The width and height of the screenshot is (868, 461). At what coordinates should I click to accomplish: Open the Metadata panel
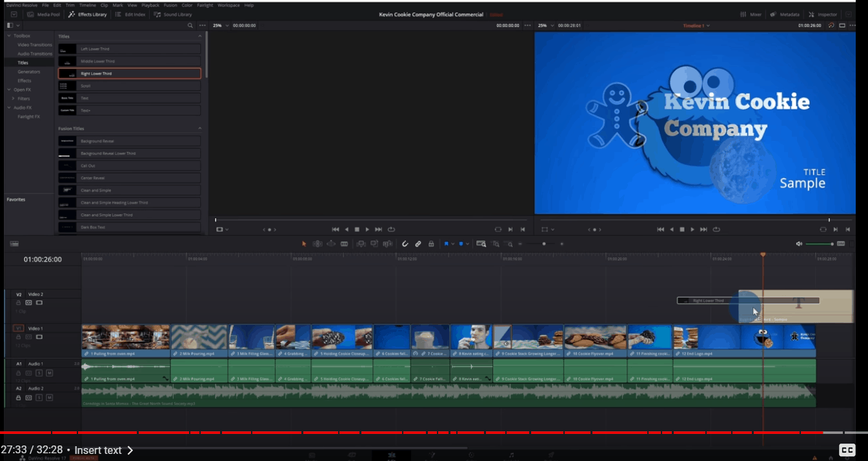[785, 14]
